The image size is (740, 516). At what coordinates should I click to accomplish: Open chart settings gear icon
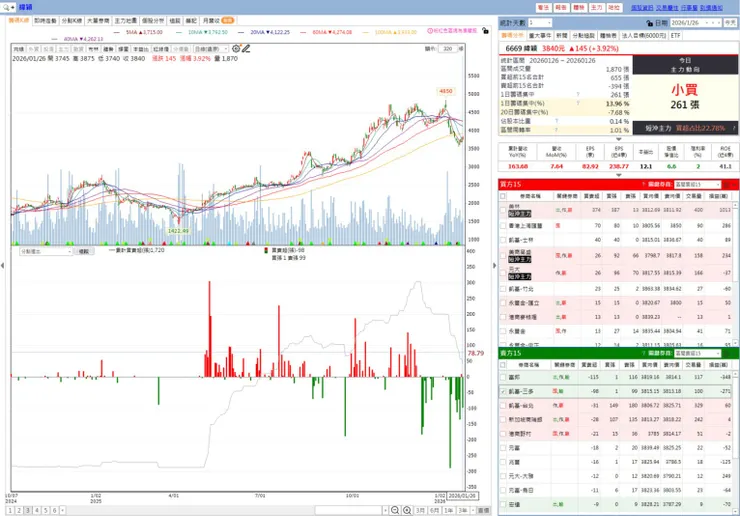(236, 49)
